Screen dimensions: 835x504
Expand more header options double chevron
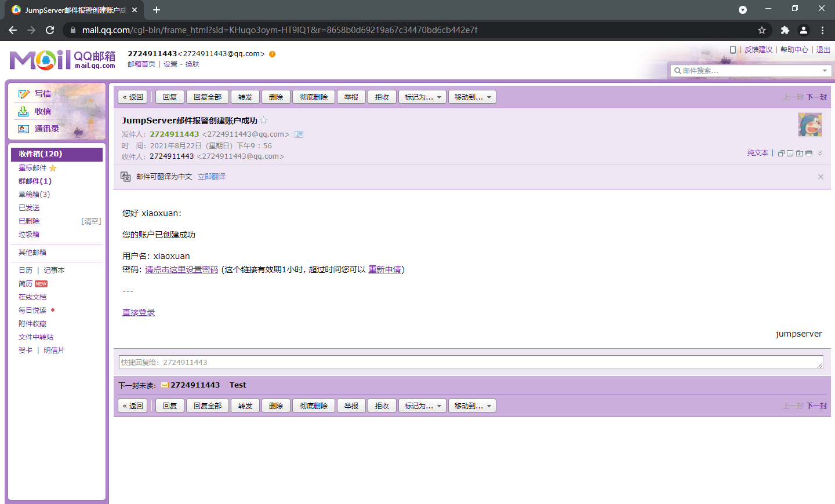pyautogui.click(x=820, y=154)
